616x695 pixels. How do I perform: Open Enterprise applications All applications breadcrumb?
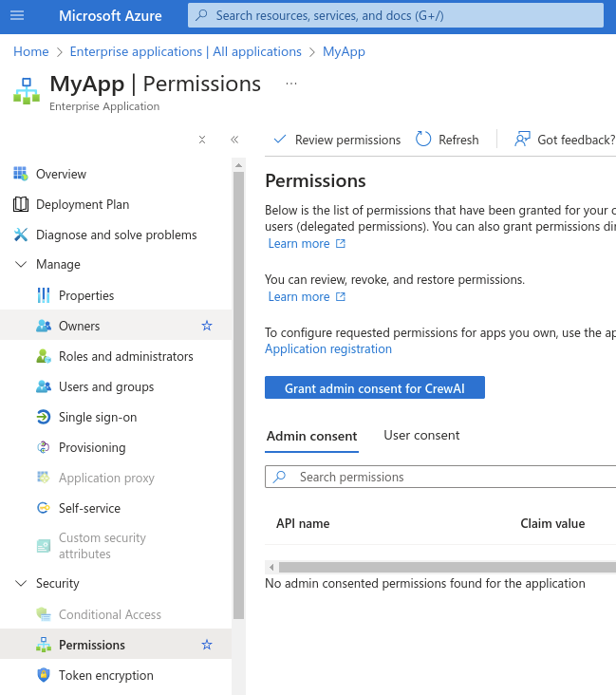coord(186,51)
